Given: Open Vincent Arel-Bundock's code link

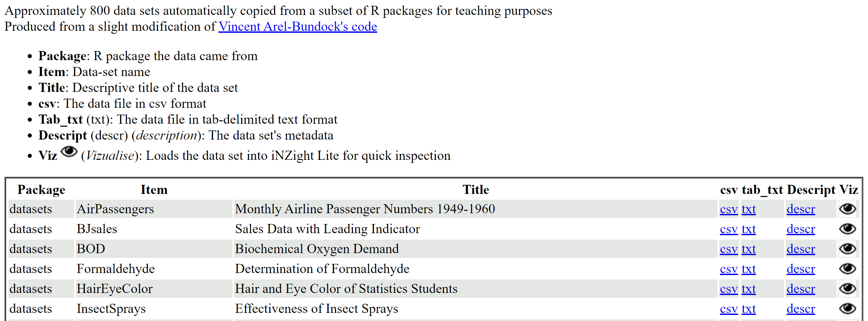Looking at the screenshot, I should [297, 27].
